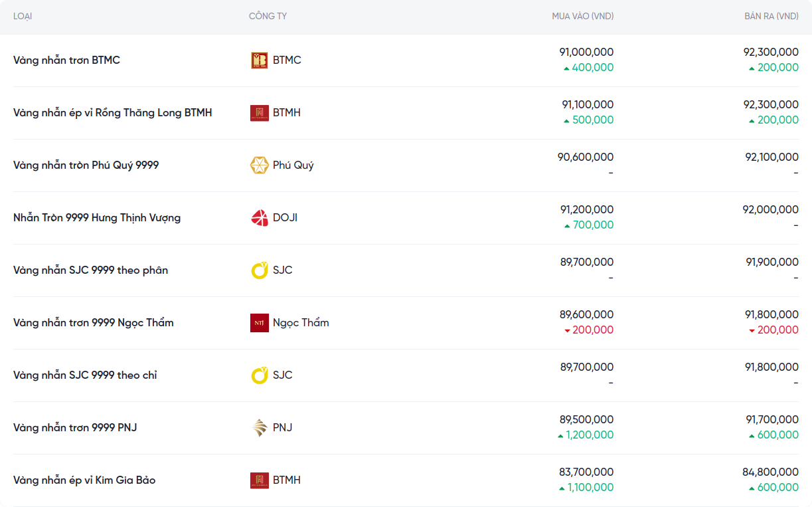Click the Ngọc Thẩm company name

(x=301, y=323)
